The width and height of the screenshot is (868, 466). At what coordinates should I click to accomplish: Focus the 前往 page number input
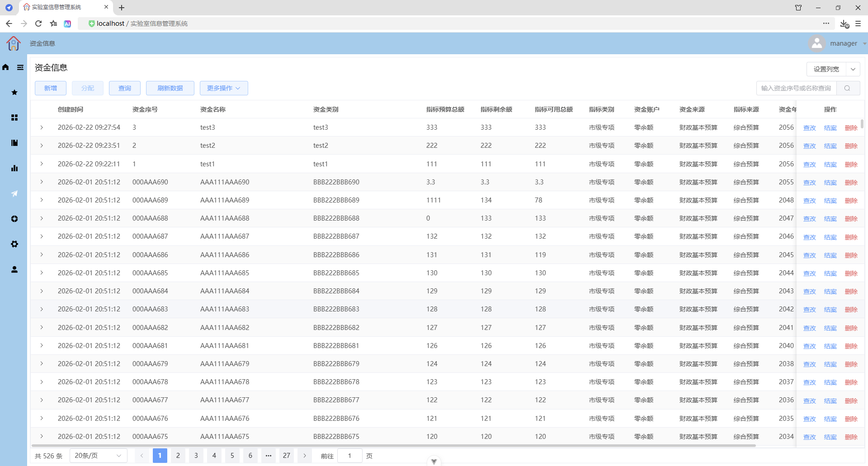coord(350,456)
